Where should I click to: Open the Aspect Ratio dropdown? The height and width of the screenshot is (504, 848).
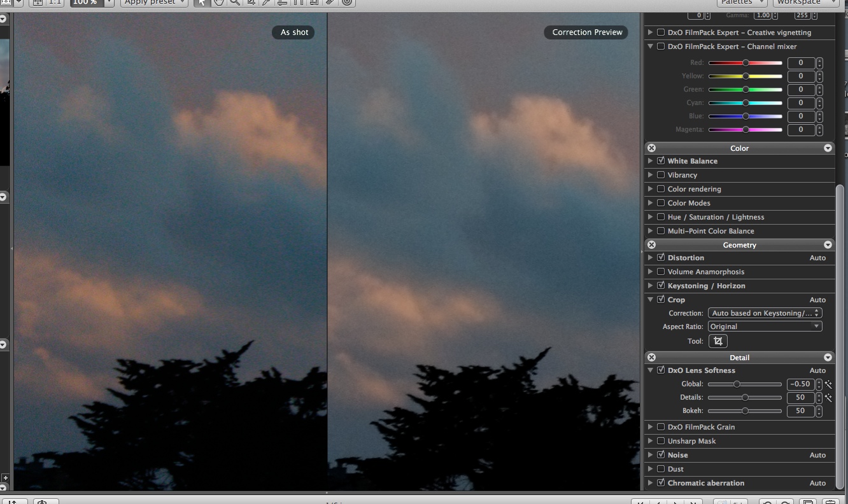[x=765, y=326]
